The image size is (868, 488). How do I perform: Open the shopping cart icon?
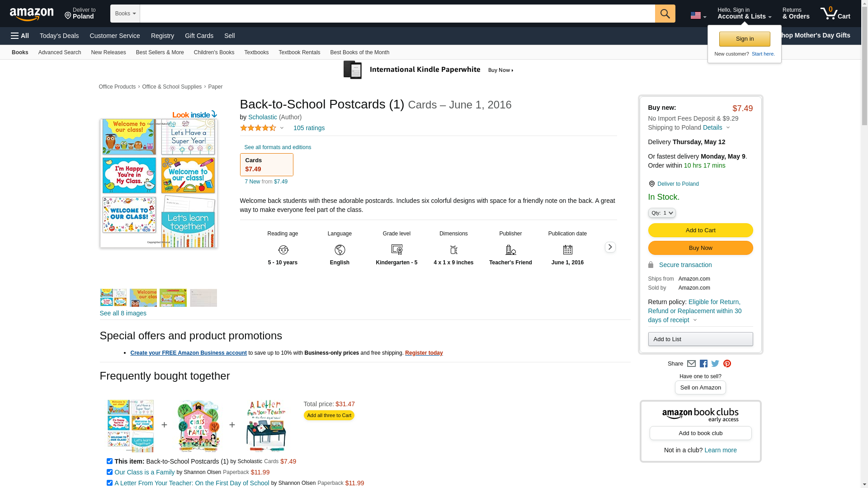(x=835, y=14)
